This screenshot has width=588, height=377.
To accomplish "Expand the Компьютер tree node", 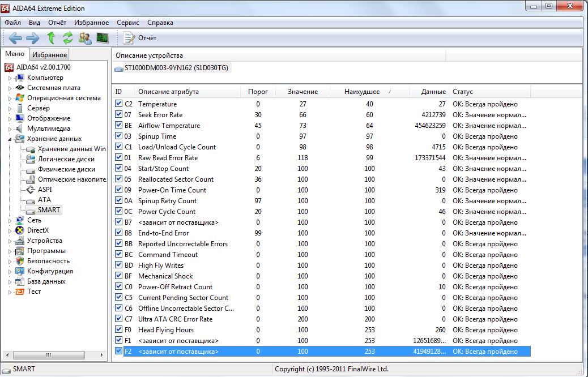I will [x=10, y=78].
